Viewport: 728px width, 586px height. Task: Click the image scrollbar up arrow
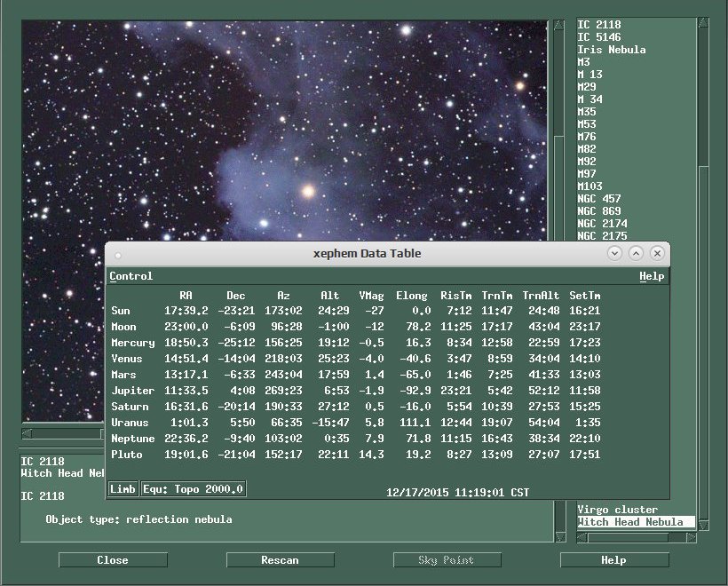click(x=559, y=25)
